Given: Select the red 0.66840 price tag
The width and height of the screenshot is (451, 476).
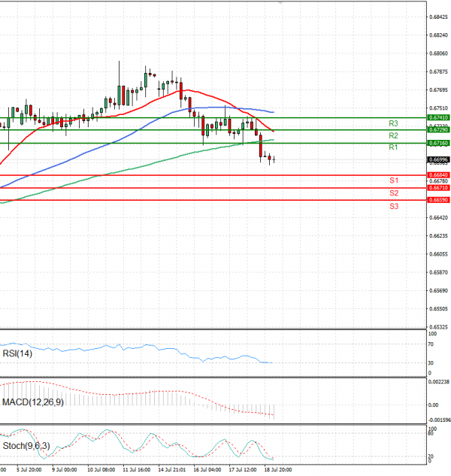Looking at the screenshot, I should (438, 175).
